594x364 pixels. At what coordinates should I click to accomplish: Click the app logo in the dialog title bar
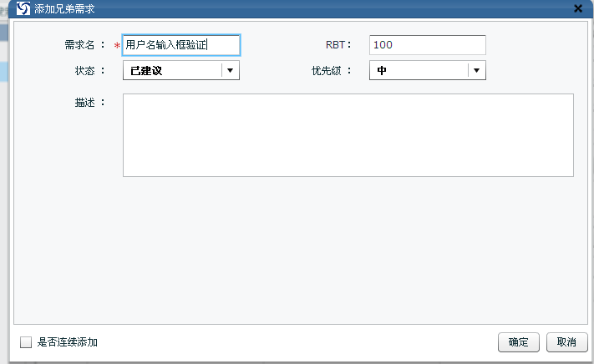click(x=23, y=8)
